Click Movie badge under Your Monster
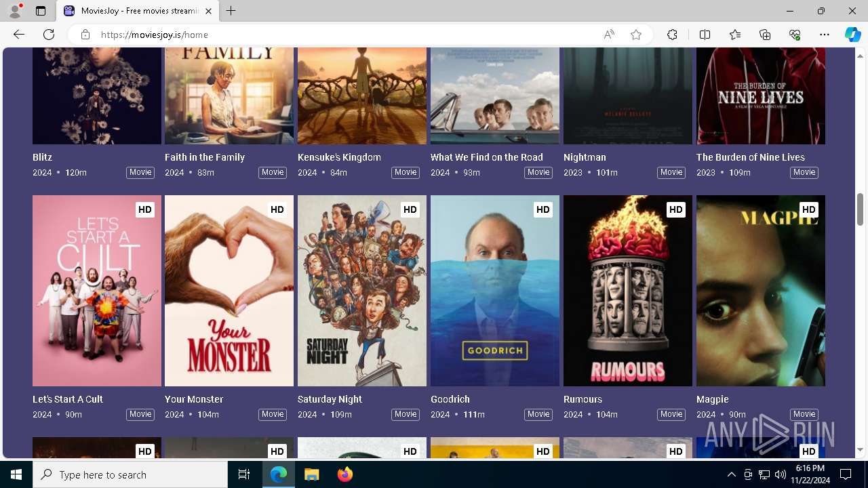The height and width of the screenshot is (488, 868). (x=273, y=414)
